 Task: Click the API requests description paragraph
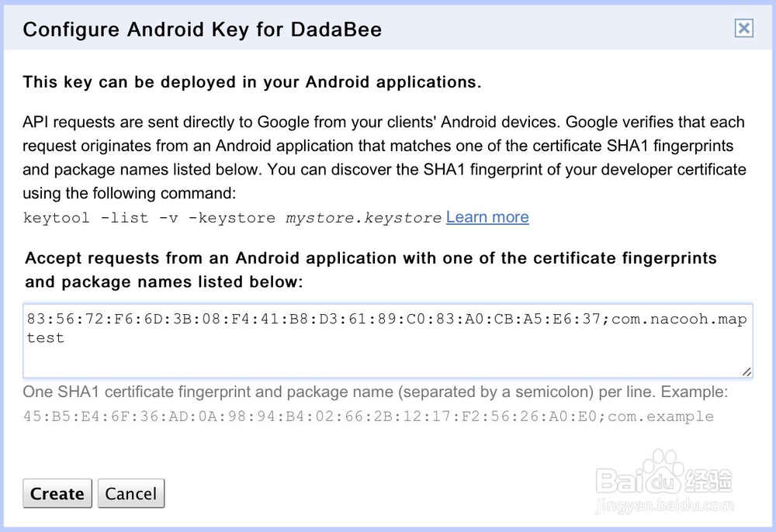coord(383,157)
